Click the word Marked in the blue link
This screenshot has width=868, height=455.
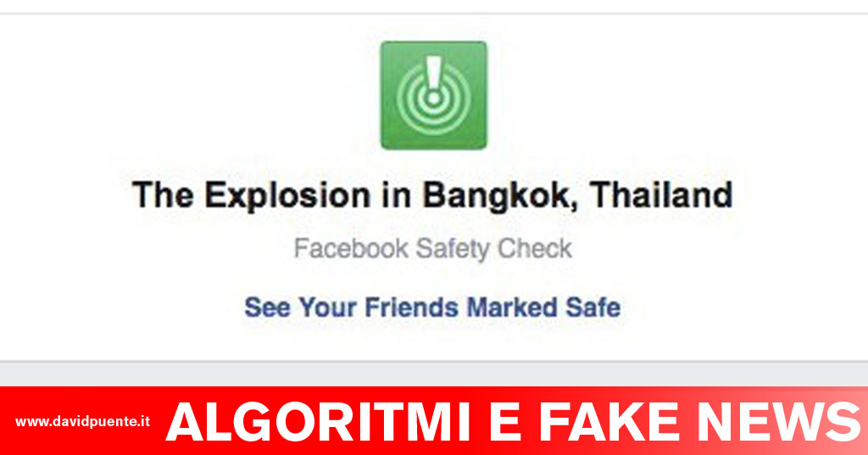tap(511, 307)
